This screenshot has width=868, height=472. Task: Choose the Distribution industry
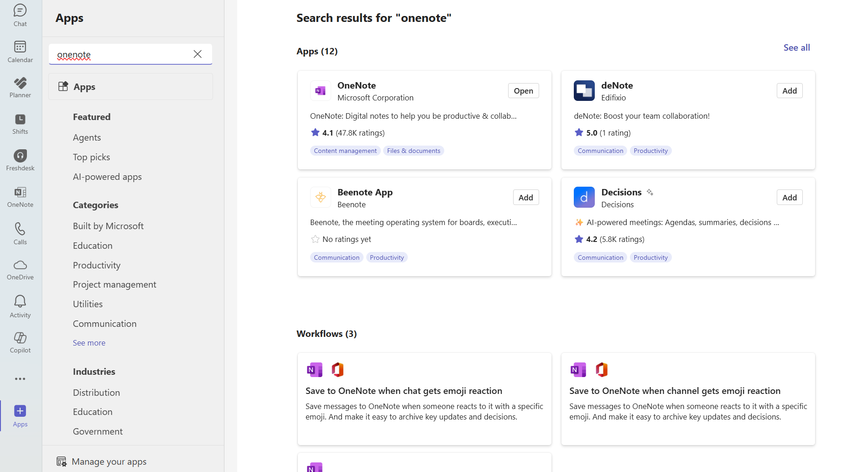(96, 393)
